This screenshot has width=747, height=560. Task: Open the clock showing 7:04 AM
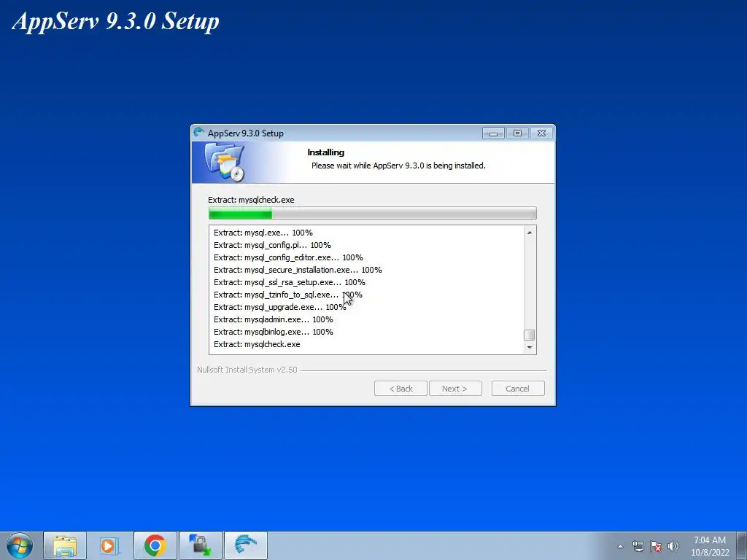point(710,546)
